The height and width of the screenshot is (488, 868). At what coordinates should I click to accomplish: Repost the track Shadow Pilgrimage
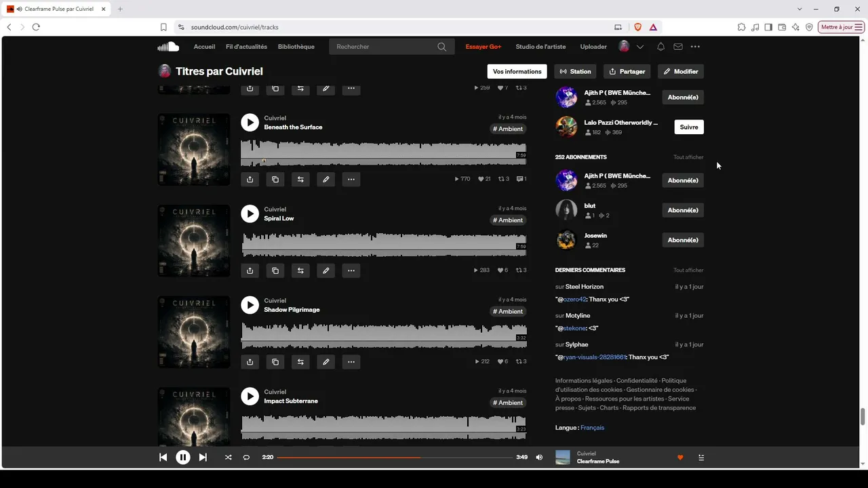coord(300,362)
